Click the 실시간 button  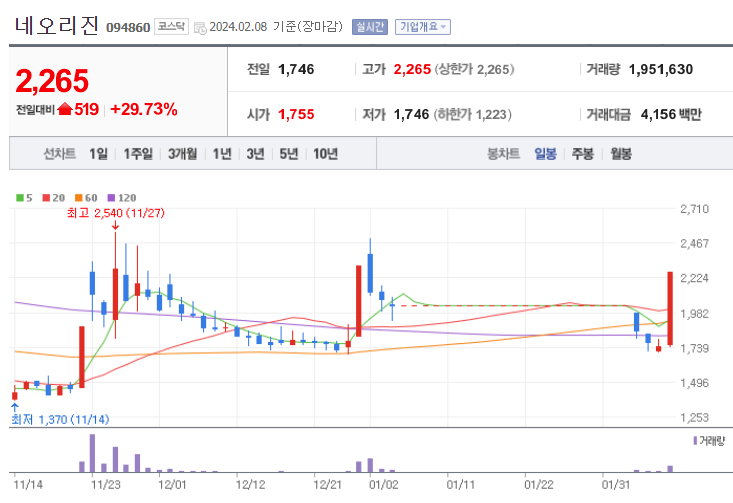(370, 27)
